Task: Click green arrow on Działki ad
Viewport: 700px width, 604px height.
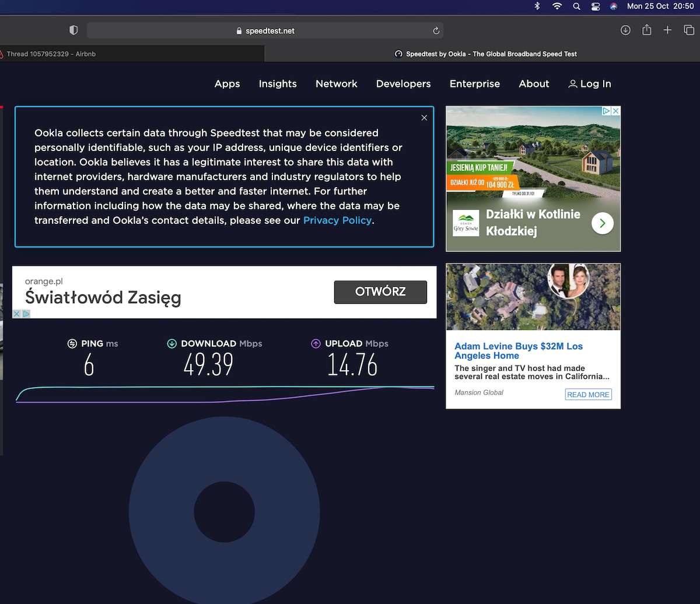Action: tap(603, 223)
